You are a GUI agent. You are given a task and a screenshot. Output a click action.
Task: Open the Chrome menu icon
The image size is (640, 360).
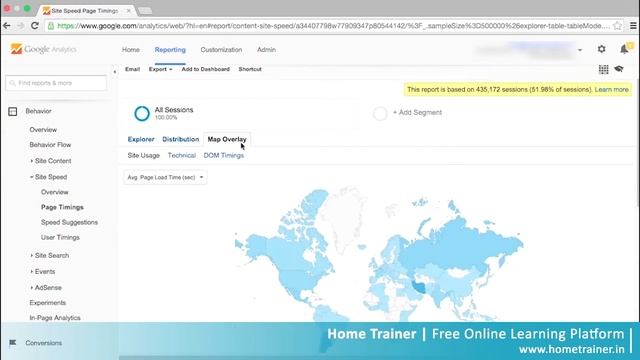point(633,26)
